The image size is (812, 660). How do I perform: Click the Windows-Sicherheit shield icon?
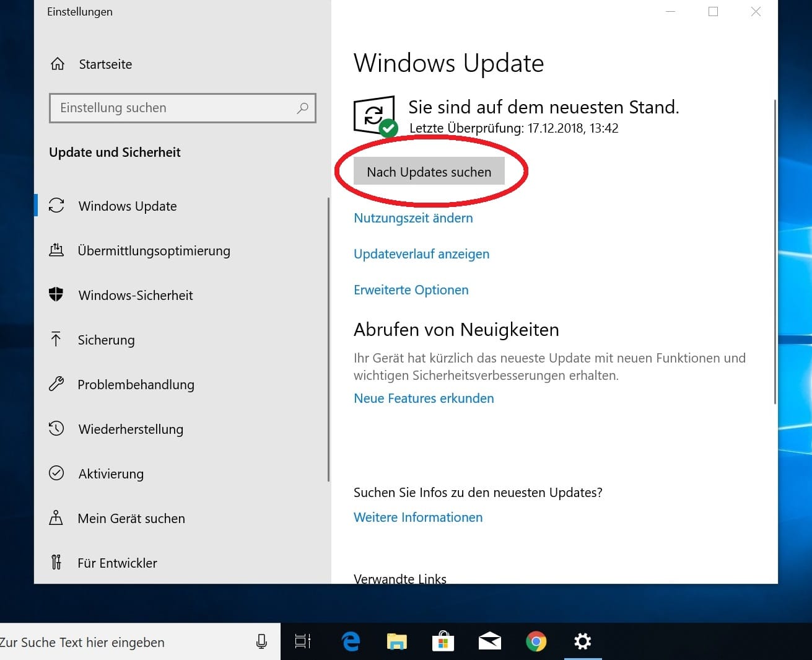coord(56,295)
